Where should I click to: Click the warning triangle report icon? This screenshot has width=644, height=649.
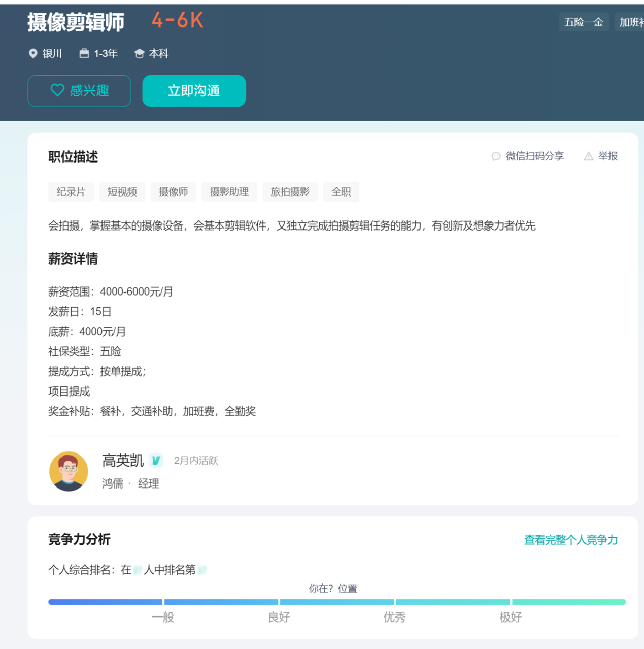588,156
